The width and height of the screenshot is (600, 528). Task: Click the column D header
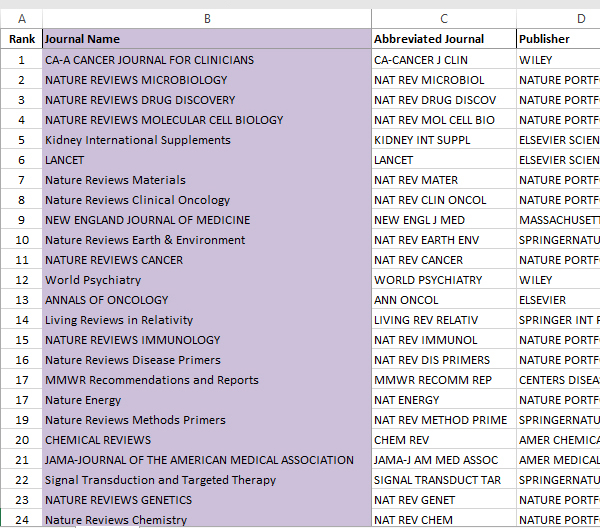[x=557, y=19]
